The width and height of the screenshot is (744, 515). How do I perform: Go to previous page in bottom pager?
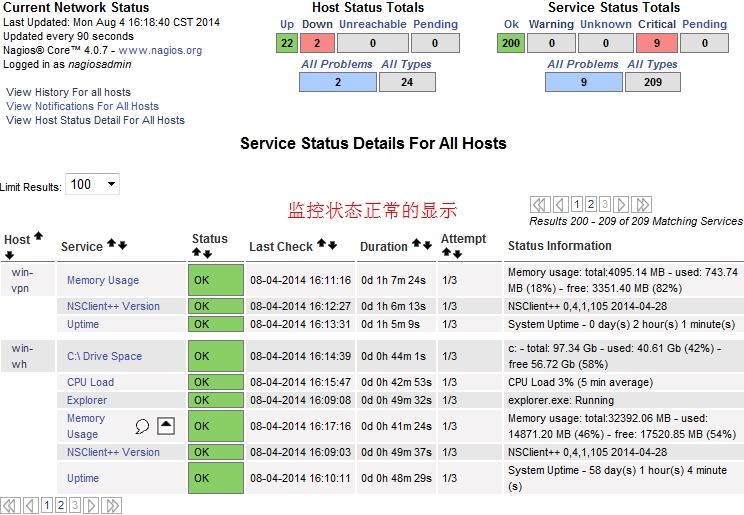(x=31, y=506)
